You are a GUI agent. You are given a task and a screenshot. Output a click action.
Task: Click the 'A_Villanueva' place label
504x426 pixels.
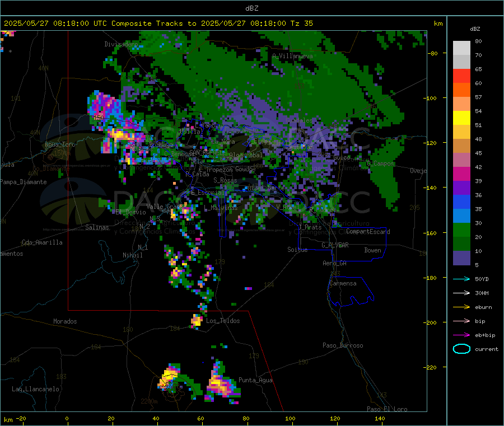pyautogui.click(x=292, y=56)
